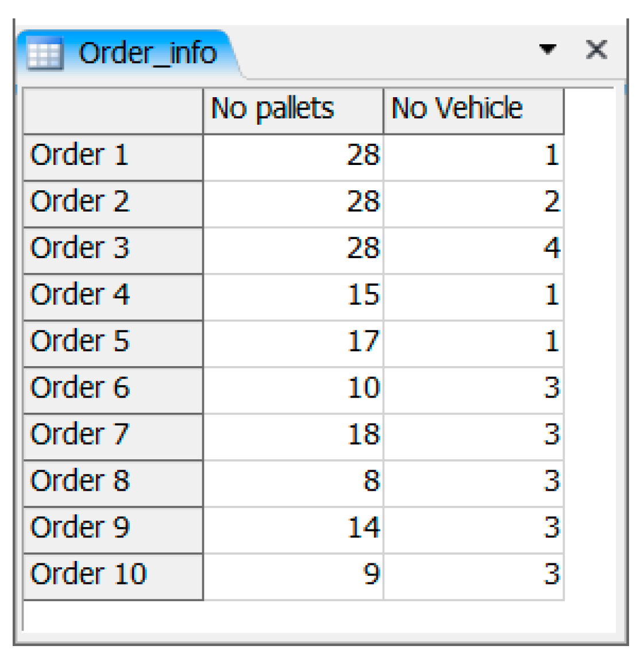
Task: Click the No pallets cell for Order 1
Action: tap(293, 157)
